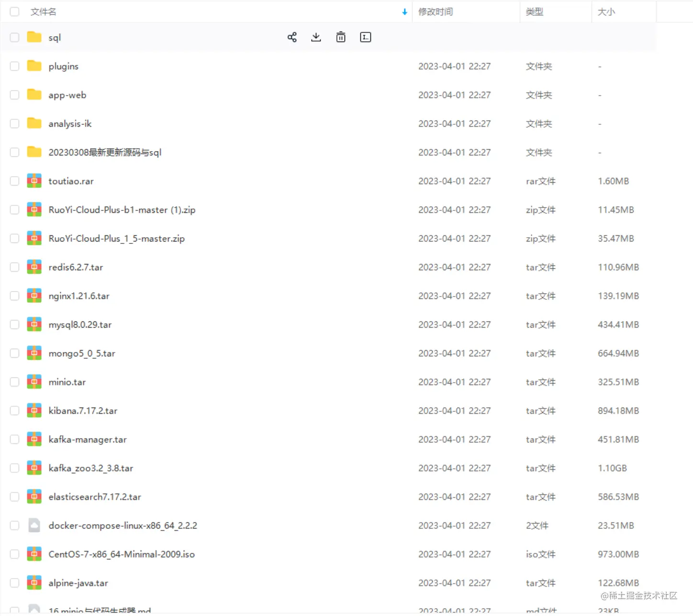Open the analysis-ik folder name link
The height and width of the screenshot is (616, 693).
pos(70,124)
